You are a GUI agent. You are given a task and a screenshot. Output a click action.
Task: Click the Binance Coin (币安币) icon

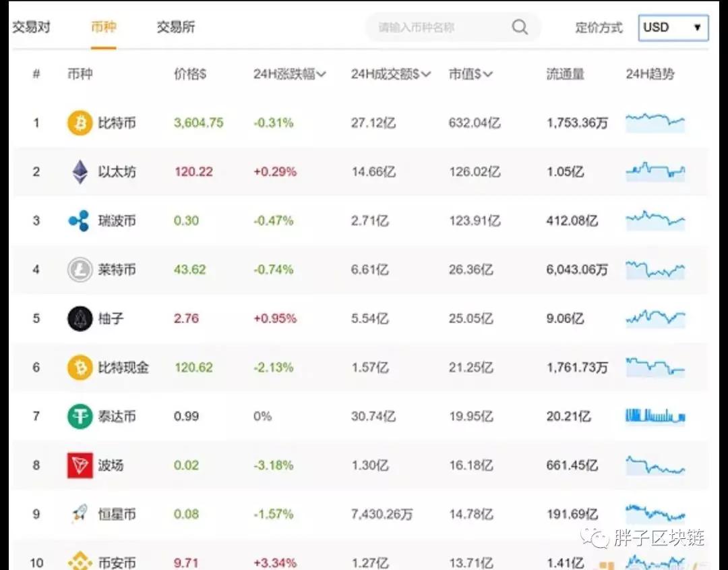[x=80, y=561]
